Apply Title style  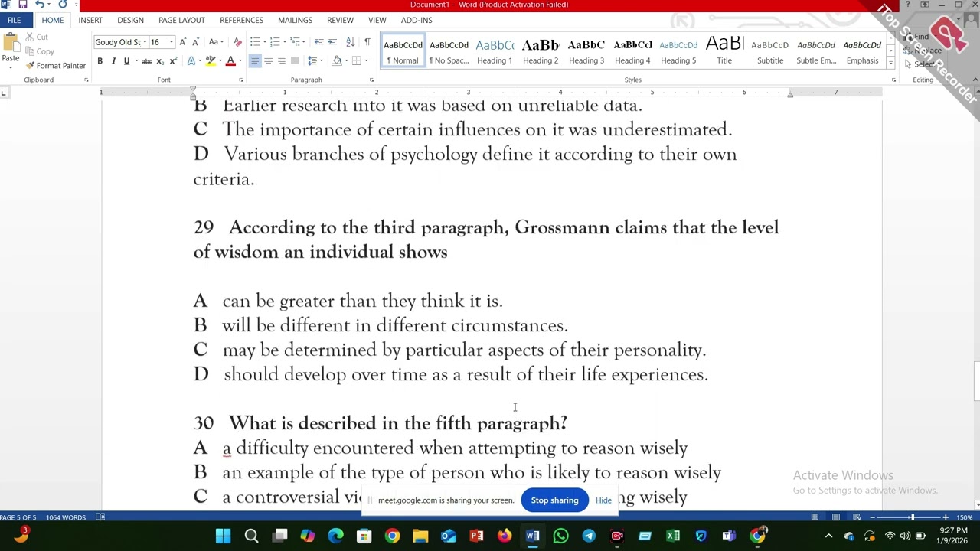[x=724, y=51]
